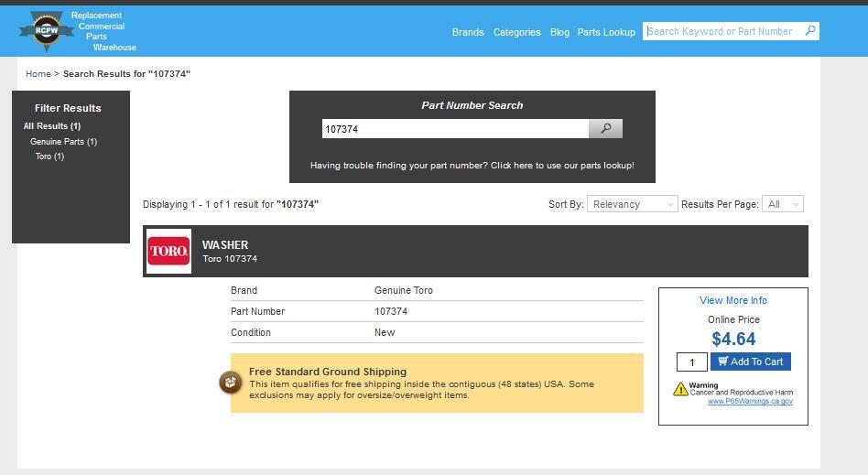This screenshot has width=868, height=475.
Task: Click the RCPW gear logo icon
Action: coord(47,31)
